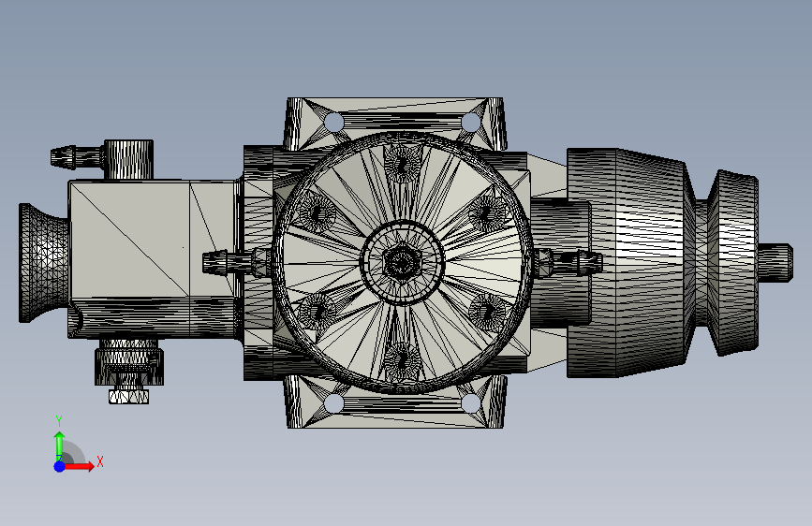Select the knurled adjustment knob below the left block
The width and height of the screenshot is (812, 526).
click(x=129, y=367)
